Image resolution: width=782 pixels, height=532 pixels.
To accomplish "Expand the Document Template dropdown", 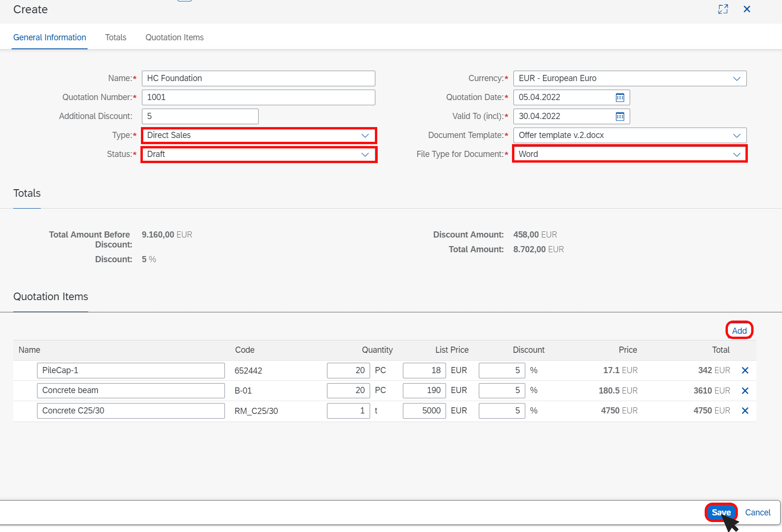I will tap(736, 136).
